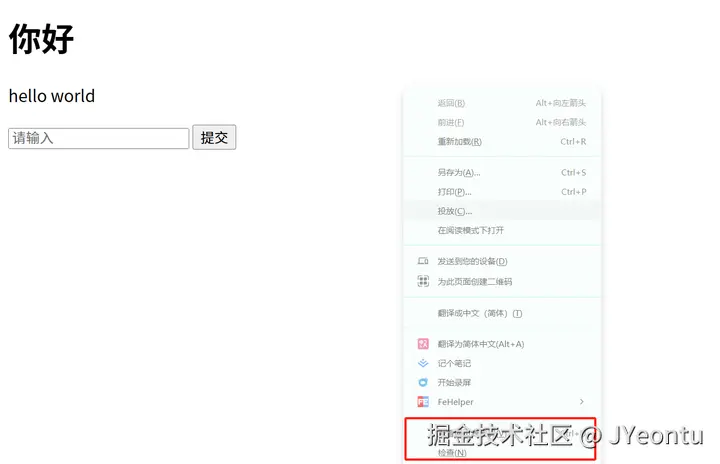The image size is (720, 464).
Task: Click the 开始录屏 screen recording icon
Action: coord(423,382)
